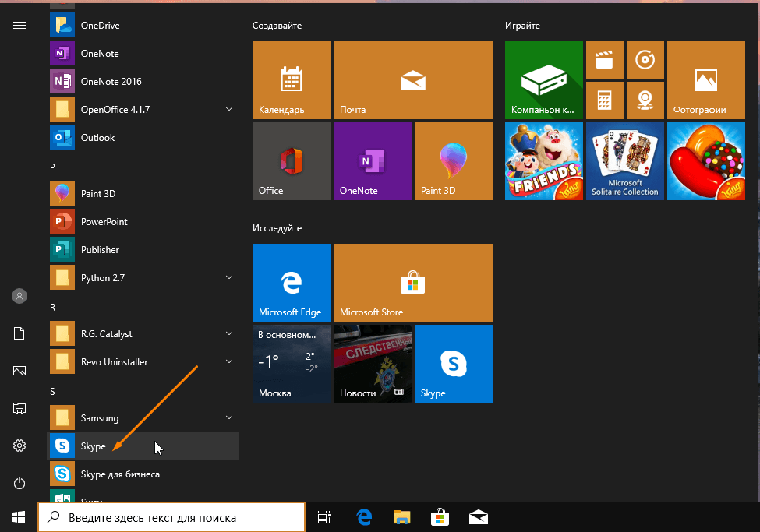
Task: Open Microsoft Solitaire Collection tile
Action: 625,161
